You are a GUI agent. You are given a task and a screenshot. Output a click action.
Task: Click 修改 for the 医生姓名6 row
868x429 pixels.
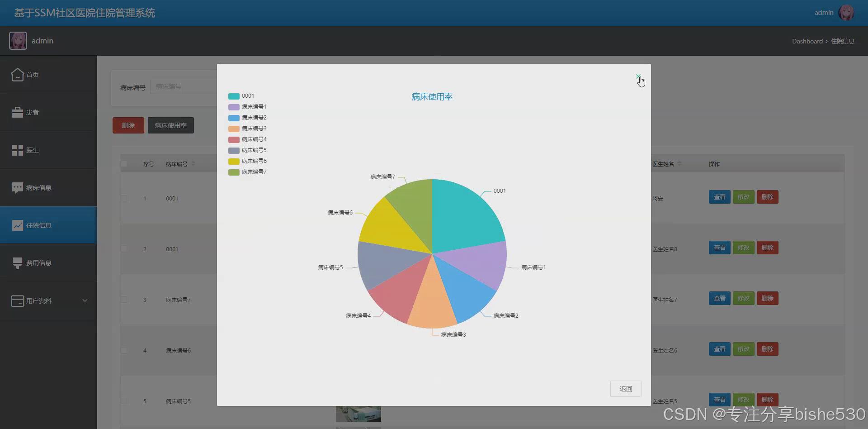click(743, 349)
